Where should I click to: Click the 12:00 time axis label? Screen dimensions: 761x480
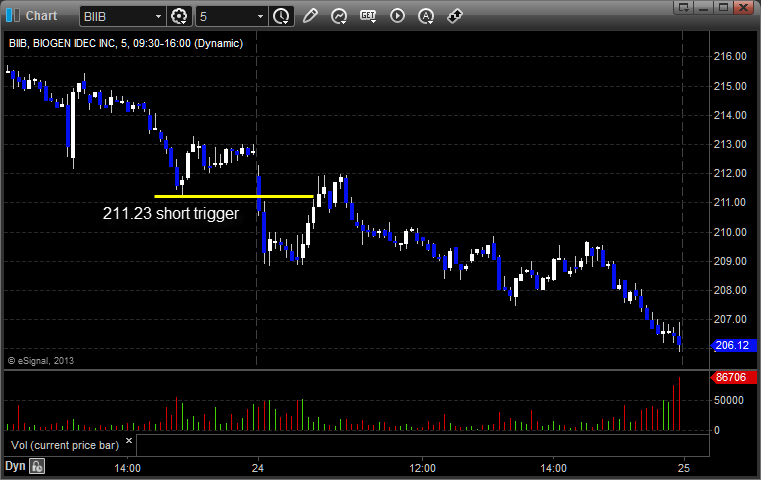tap(422, 468)
